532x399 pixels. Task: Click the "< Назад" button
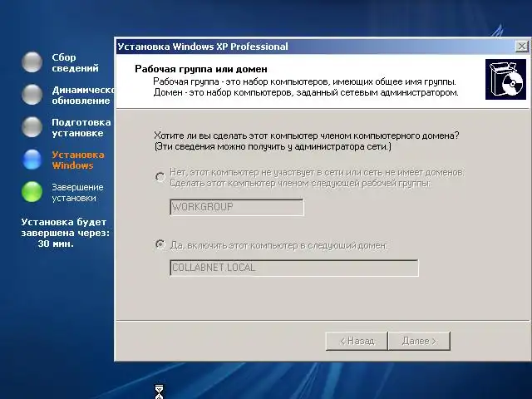pos(357,341)
